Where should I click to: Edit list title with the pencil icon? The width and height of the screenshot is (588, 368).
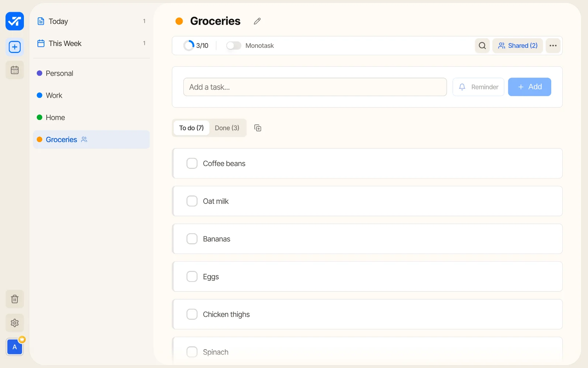point(257,21)
